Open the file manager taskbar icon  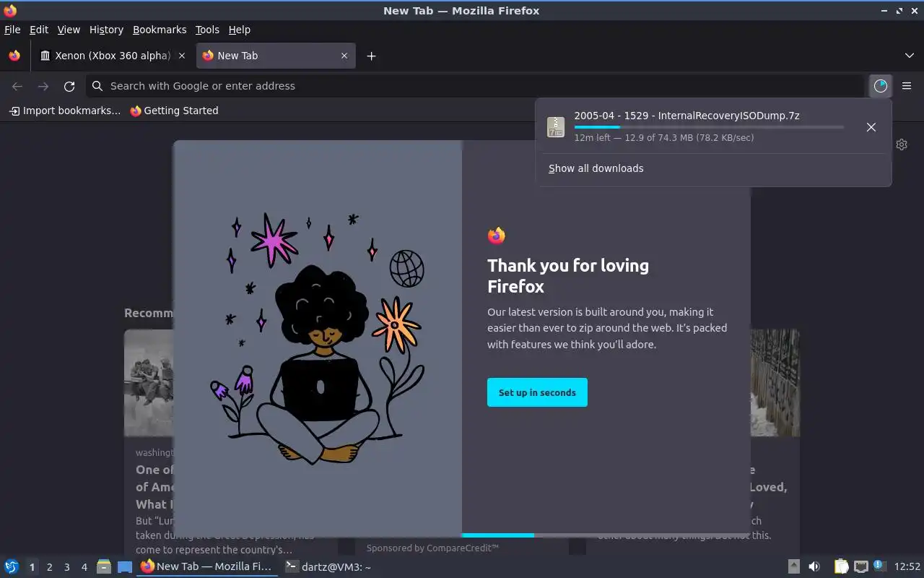pyautogui.click(x=103, y=567)
